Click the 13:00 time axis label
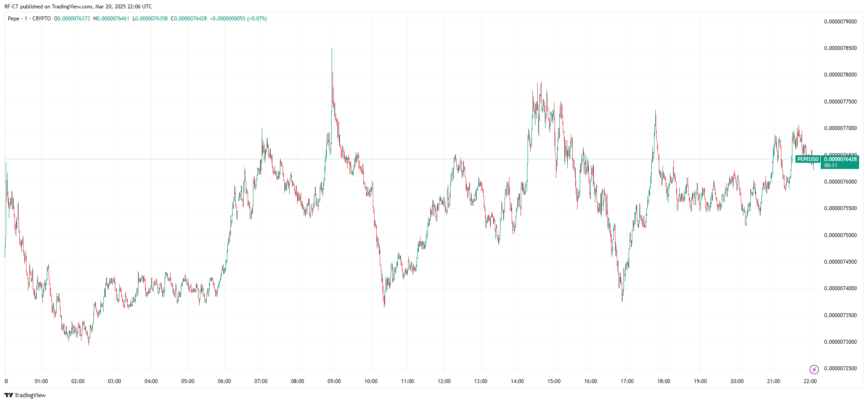The width and height of the screenshot is (868, 403). pyautogui.click(x=481, y=381)
